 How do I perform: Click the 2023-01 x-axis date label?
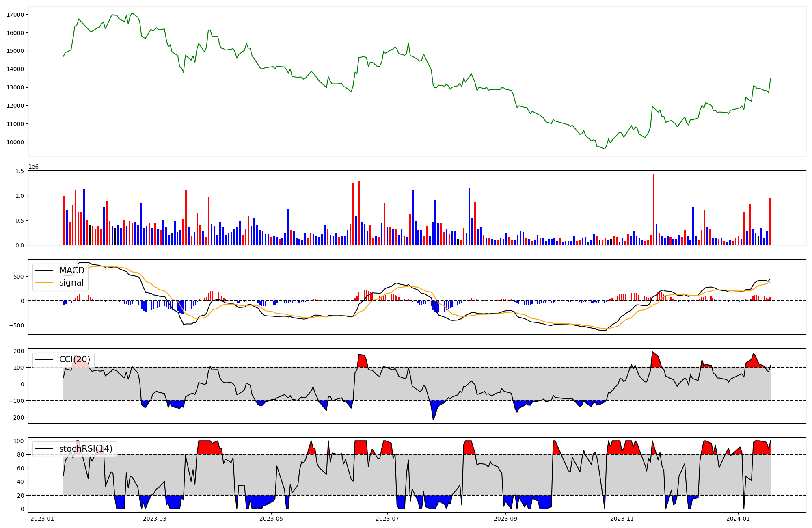point(42,519)
